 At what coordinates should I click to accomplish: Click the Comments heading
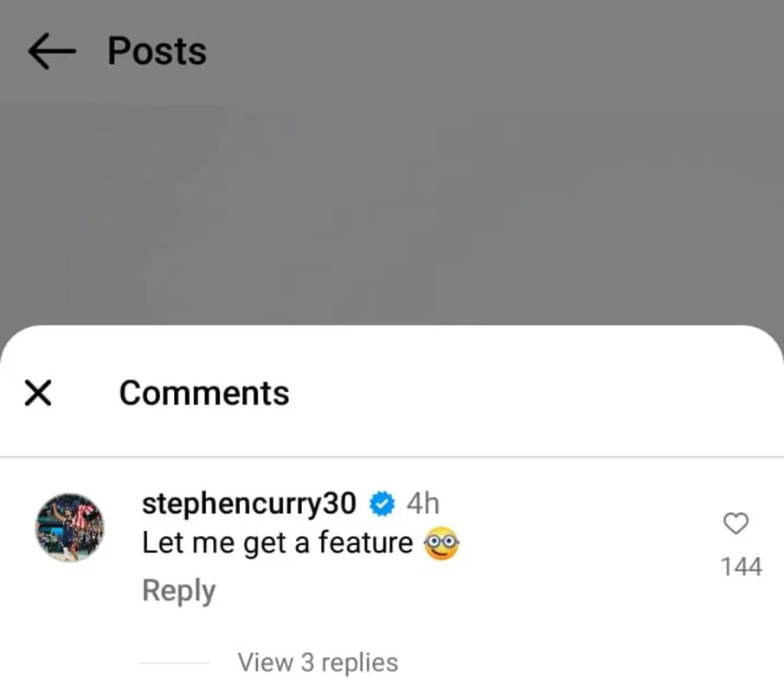click(x=204, y=394)
